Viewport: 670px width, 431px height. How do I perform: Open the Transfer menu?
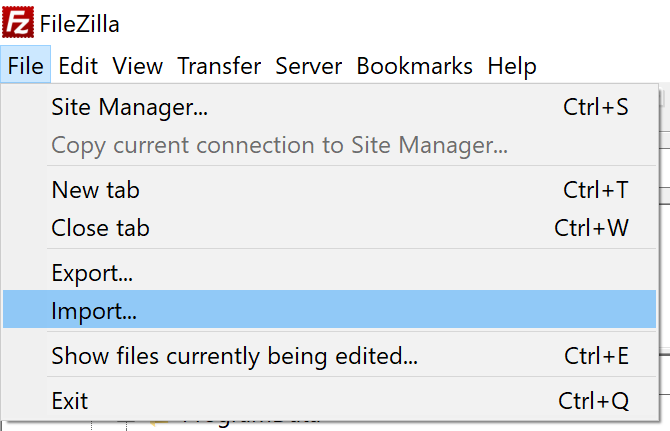tap(219, 66)
